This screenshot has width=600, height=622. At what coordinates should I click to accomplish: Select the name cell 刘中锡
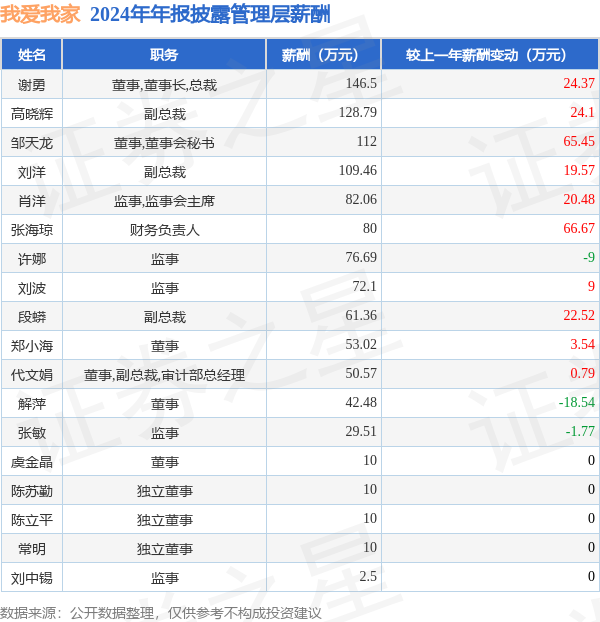click(32, 578)
